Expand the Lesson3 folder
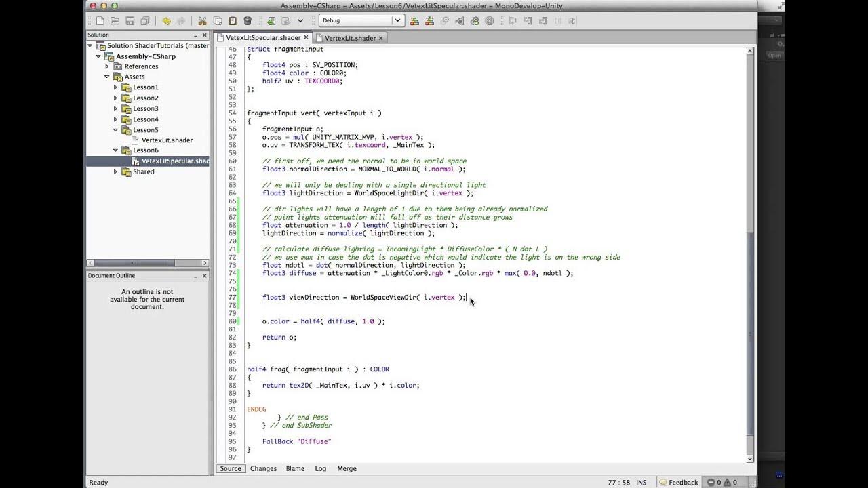Viewport: 868px width, 488px height. [115, 108]
